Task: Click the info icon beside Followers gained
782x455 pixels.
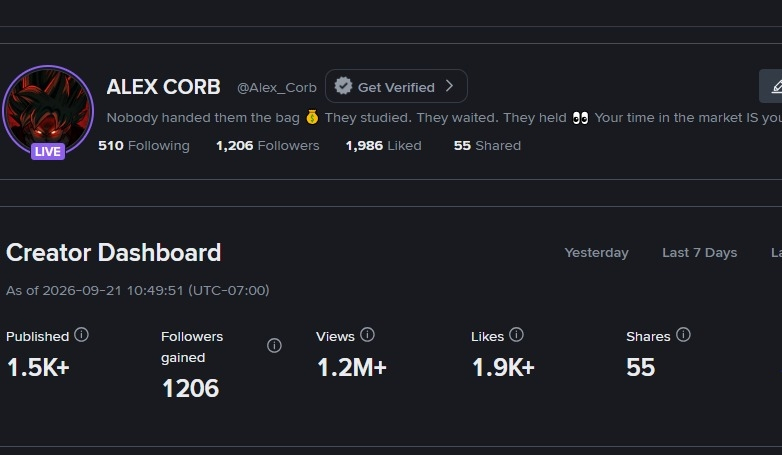Action: (274, 345)
